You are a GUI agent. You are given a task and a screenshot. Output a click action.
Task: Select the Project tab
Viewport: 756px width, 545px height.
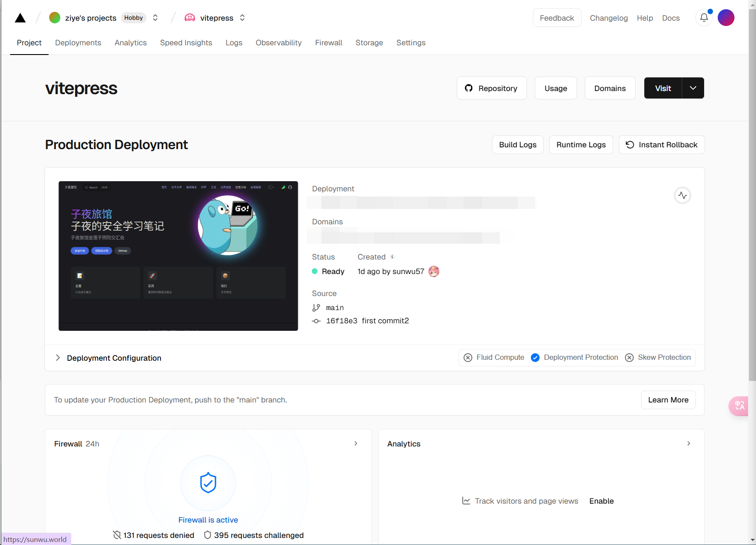point(29,43)
